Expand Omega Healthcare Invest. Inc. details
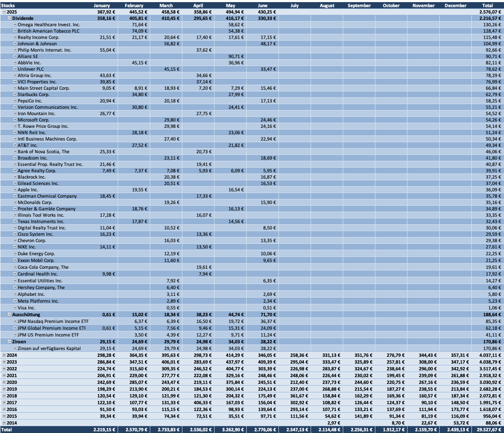The height and width of the screenshot is (433, 504). click(15, 25)
